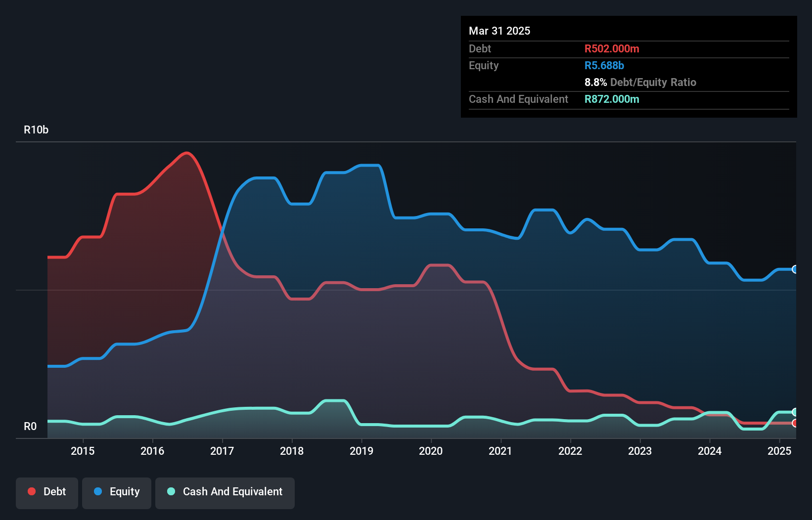Click the R10b y-axis label
The image size is (812, 520).
pos(36,130)
